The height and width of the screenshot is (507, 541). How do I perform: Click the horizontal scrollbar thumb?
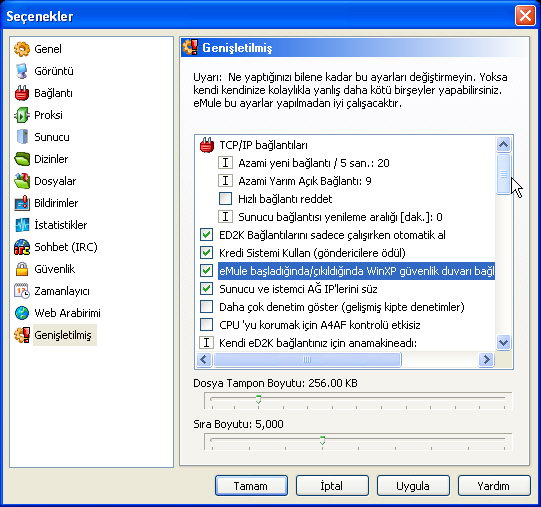307,360
